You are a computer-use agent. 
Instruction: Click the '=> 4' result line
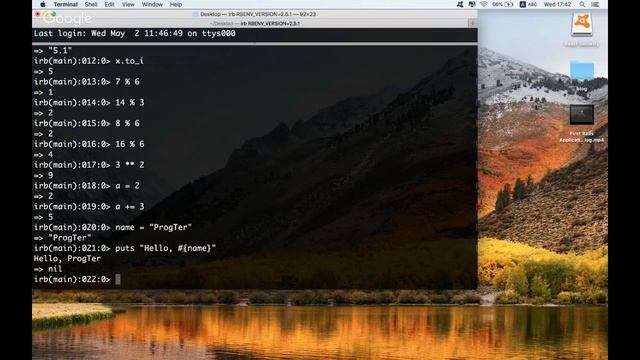click(43, 155)
